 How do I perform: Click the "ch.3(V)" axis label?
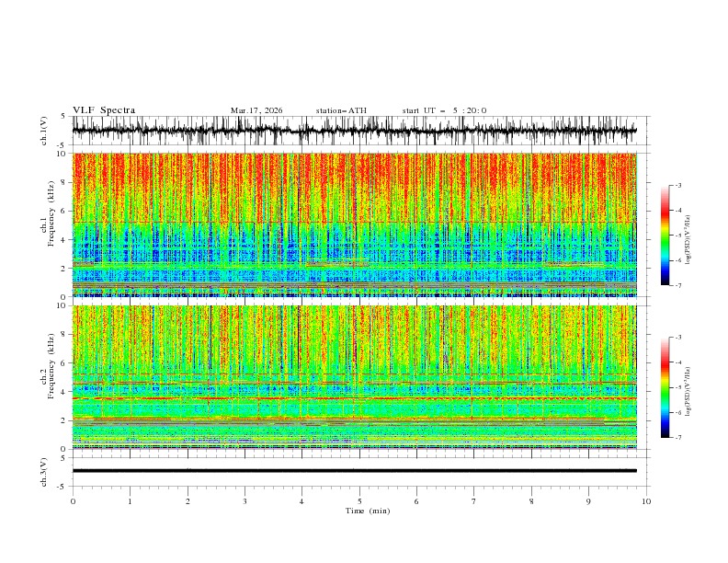coord(44,472)
